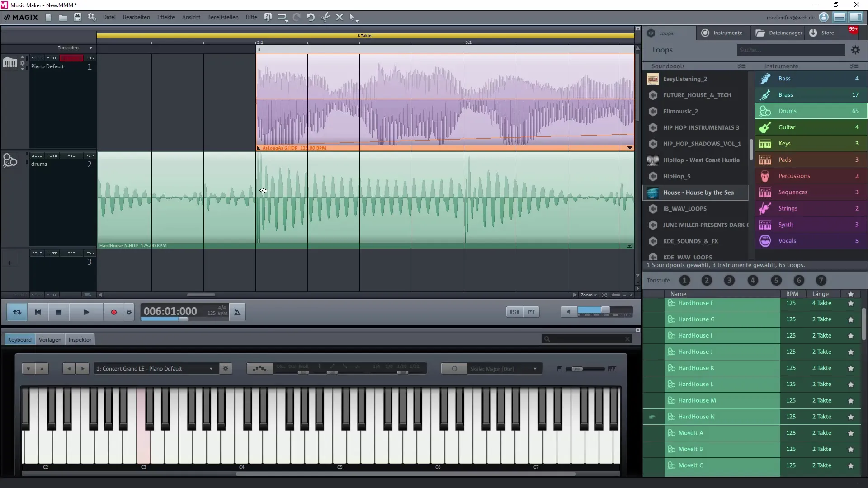Viewport: 868px width, 488px height.
Task: Click the redo arrow icon
Action: pyautogui.click(x=297, y=17)
